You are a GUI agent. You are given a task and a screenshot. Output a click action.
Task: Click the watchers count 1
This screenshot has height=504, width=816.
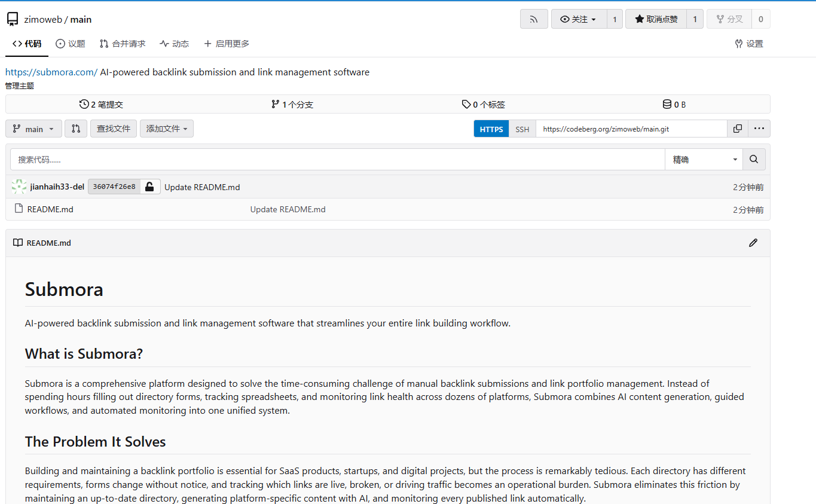coord(615,19)
